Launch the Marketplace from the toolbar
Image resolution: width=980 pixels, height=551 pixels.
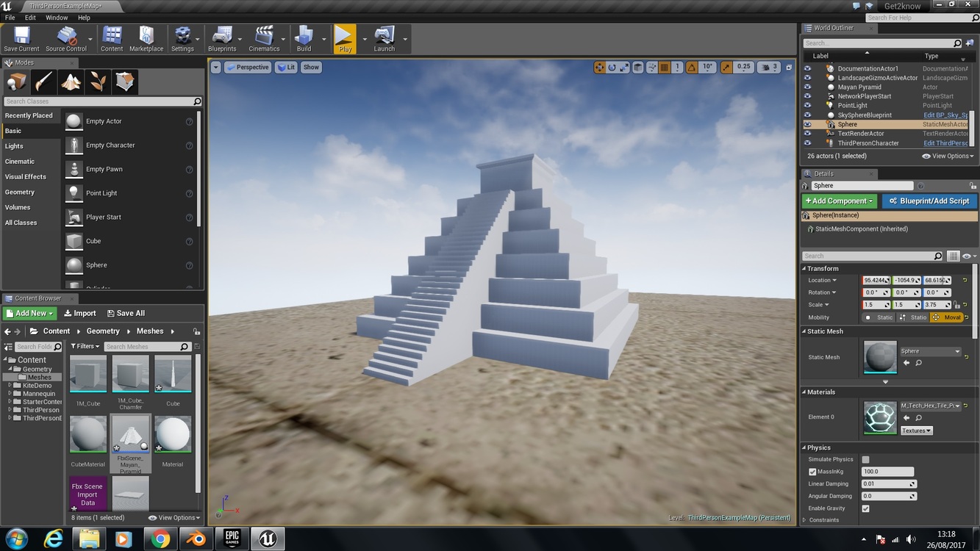pos(146,39)
